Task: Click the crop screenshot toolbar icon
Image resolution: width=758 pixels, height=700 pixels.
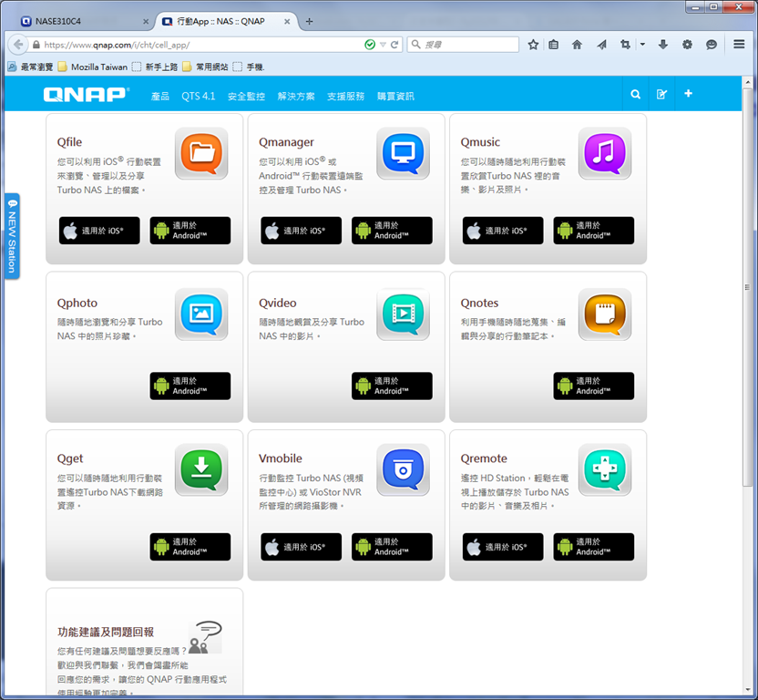Action: click(x=626, y=45)
